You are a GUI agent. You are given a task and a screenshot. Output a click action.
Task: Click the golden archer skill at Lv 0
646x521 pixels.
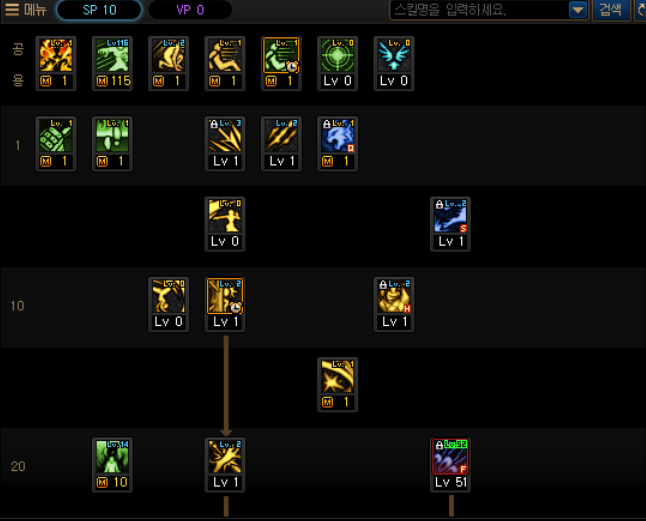[x=225, y=224]
